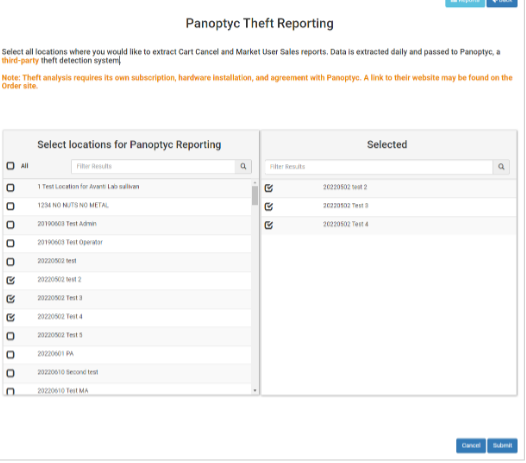Screen dimensions: 526x463
Task: Check the 20220601 PA checkbox
Action: pyautogui.click(x=10, y=354)
